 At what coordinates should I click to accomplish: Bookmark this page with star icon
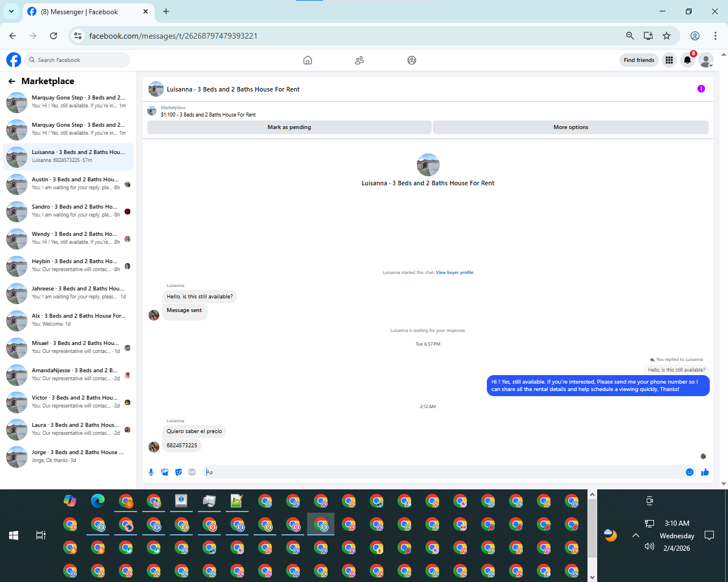click(667, 36)
